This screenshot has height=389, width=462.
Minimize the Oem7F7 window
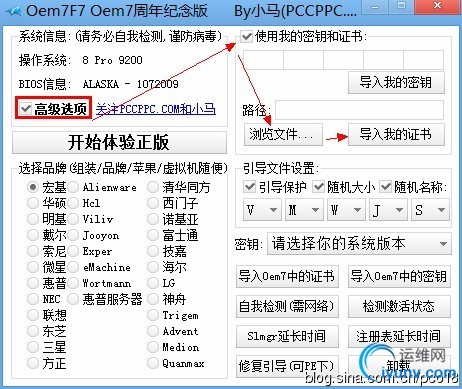[x=375, y=6]
